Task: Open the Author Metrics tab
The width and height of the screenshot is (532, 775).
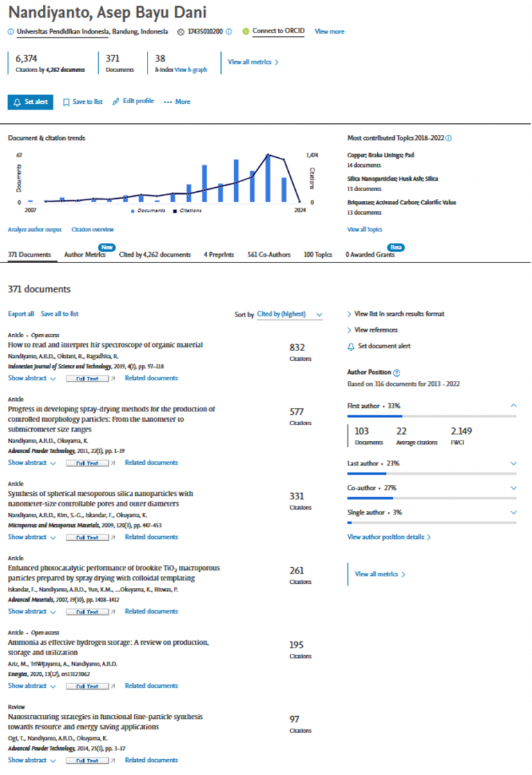Action: tap(85, 255)
